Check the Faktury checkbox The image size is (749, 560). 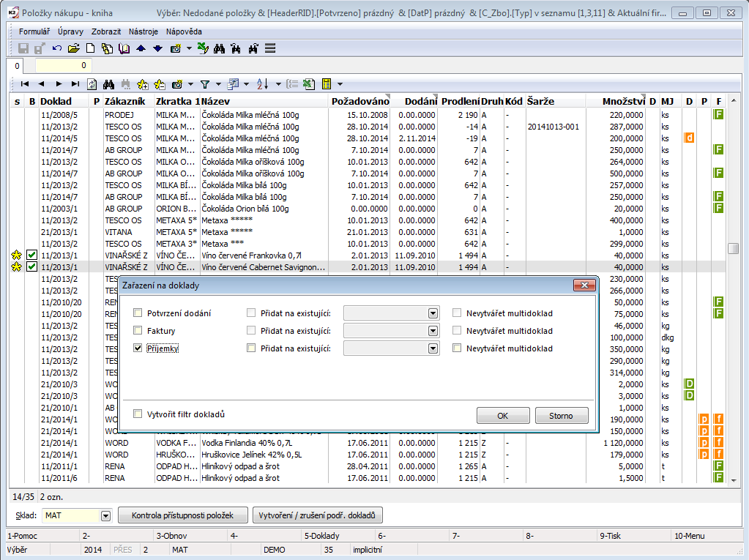138,331
